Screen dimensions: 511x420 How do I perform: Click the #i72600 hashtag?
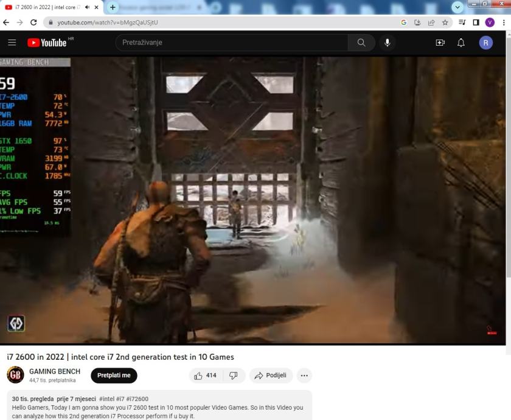tap(137, 399)
